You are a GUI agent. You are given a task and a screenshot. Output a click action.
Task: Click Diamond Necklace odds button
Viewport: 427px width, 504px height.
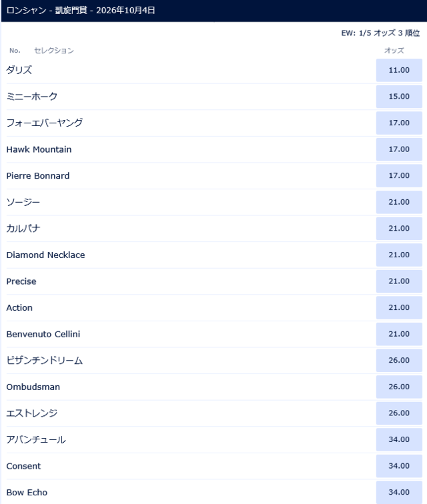click(399, 255)
